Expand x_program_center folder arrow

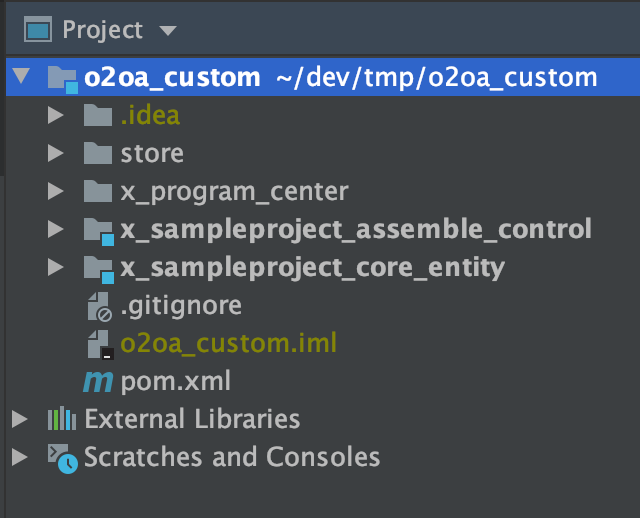pyautogui.click(x=56, y=191)
